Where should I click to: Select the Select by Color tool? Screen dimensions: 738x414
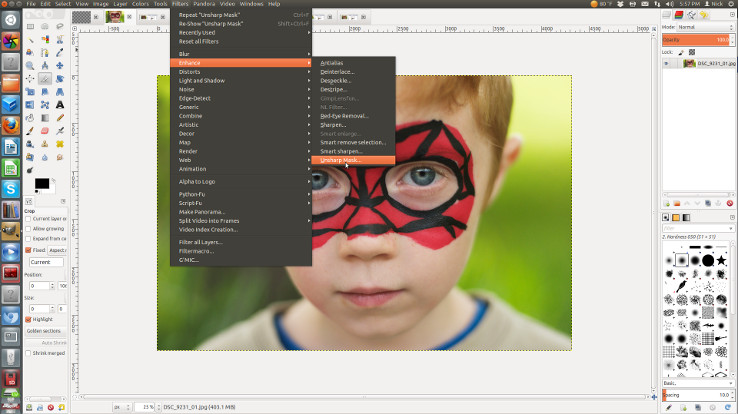(x=45, y=40)
